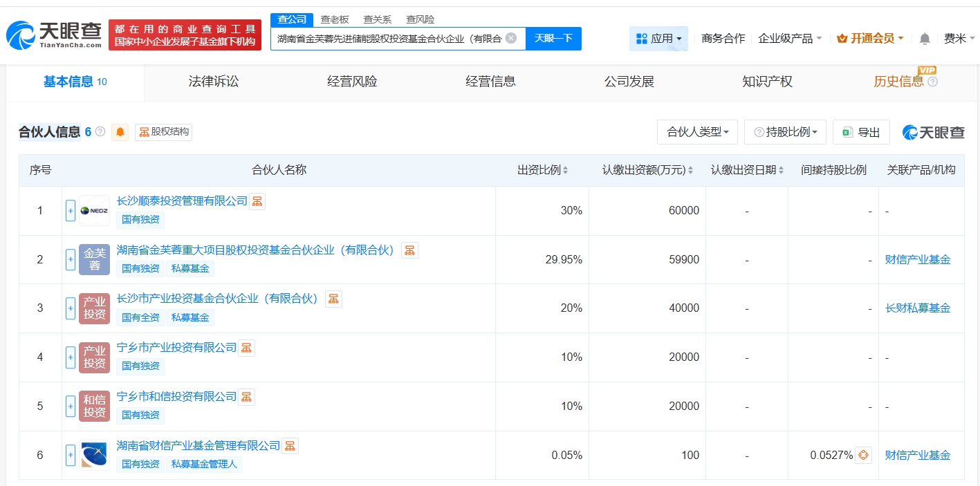Expand row of 长沙市产业投资基金合伙企业
The height and width of the screenshot is (486, 980).
71,308
